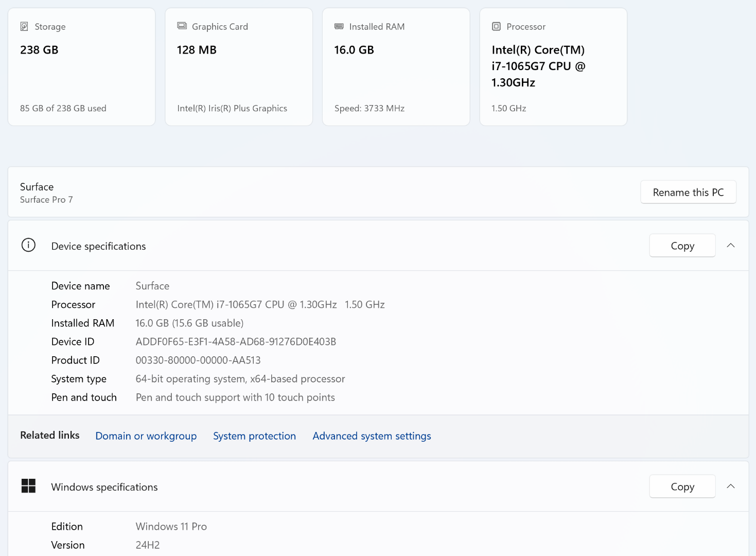The height and width of the screenshot is (556, 756).
Task: Select the '64-bit operating system' value
Action: click(x=240, y=379)
